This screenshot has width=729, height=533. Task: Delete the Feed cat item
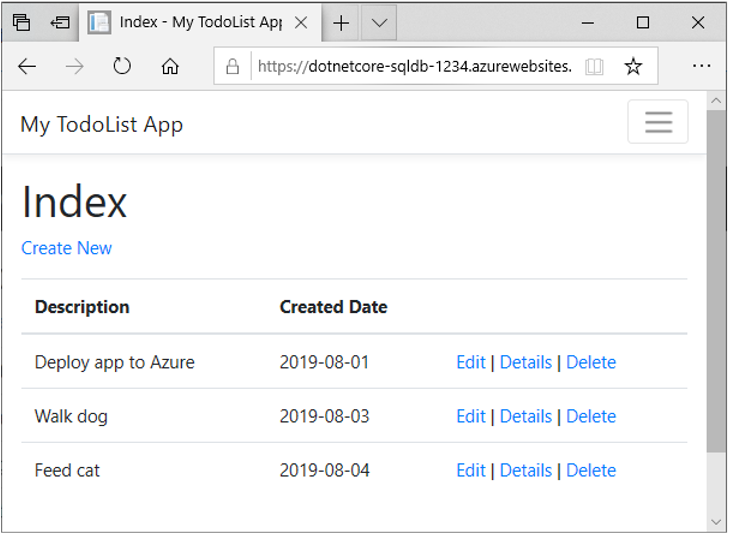coord(591,470)
